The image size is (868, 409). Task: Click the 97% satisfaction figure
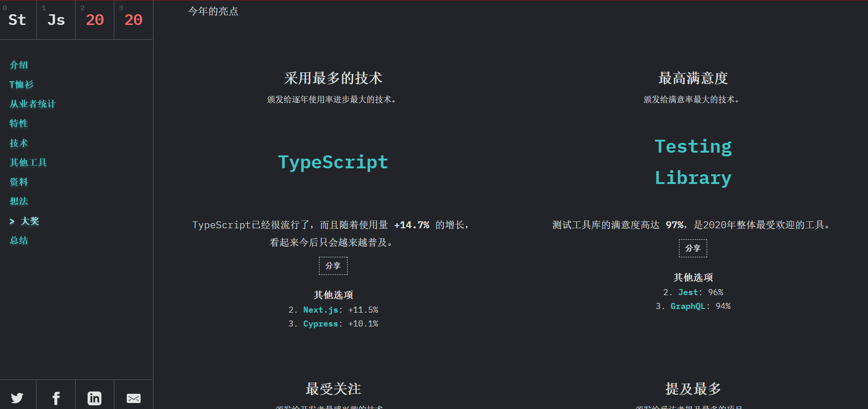[x=674, y=225]
